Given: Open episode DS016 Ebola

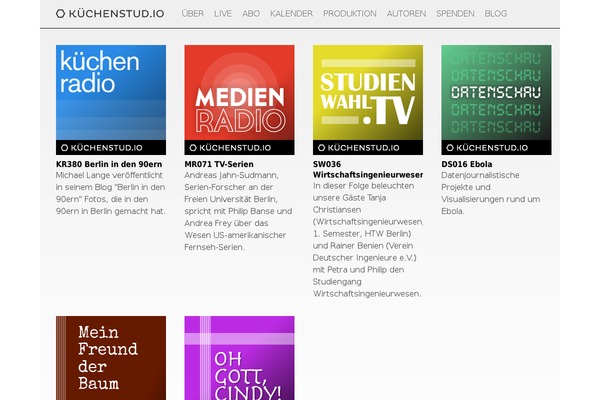Looking at the screenshot, I should [x=467, y=164].
